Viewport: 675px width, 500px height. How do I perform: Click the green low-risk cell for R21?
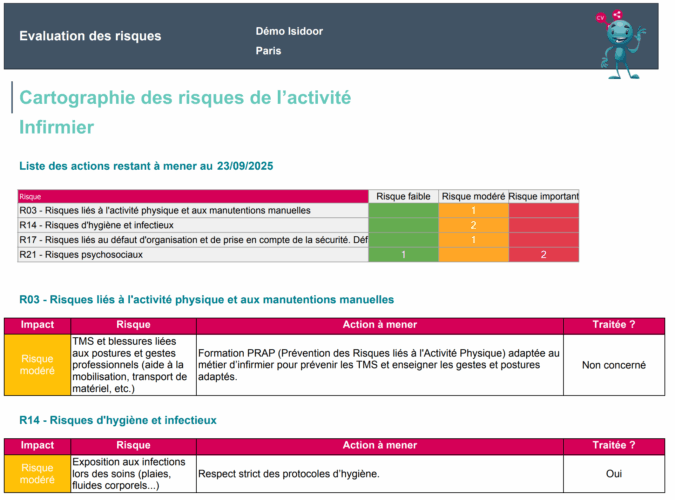coord(403,255)
